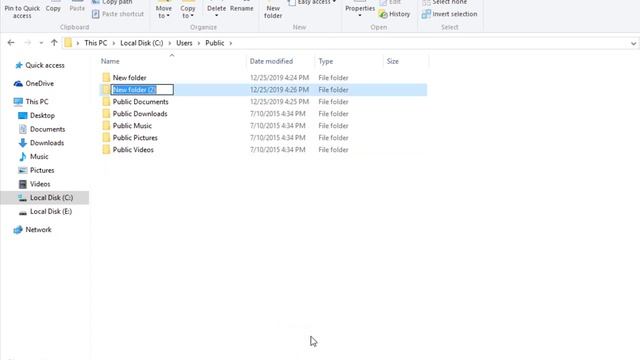Viewport: 640px width, 360px height.
Task: Open the Move to dropdown
Action: 164,11
